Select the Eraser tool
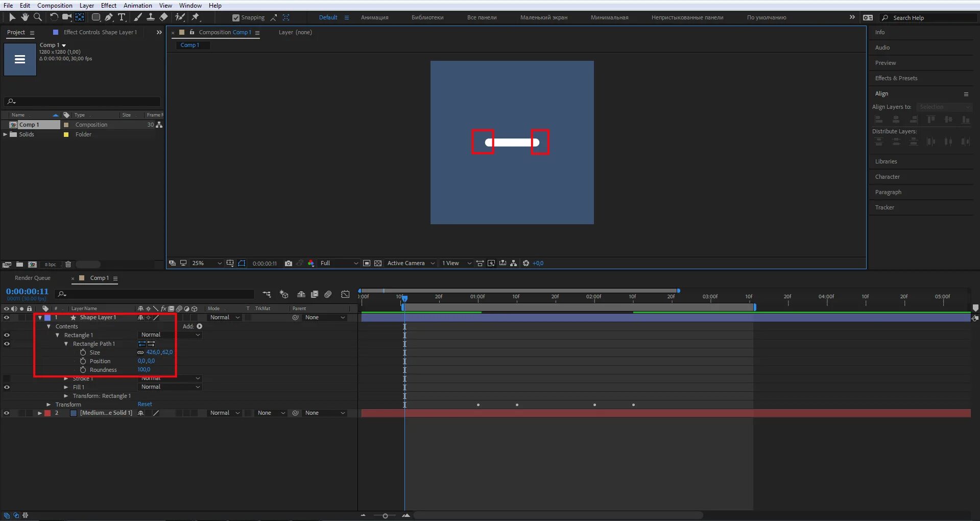 coord(163,17)
